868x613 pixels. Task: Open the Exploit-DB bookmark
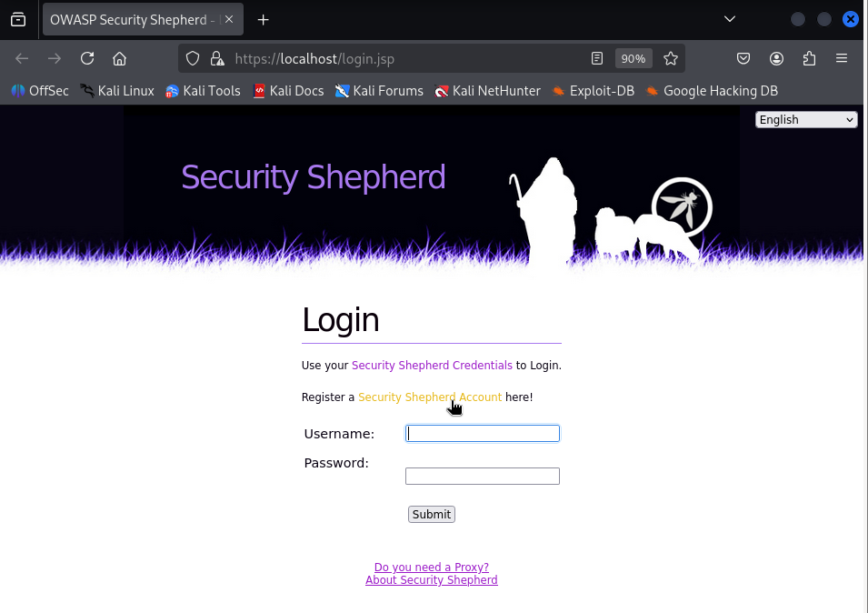(593, 91)
